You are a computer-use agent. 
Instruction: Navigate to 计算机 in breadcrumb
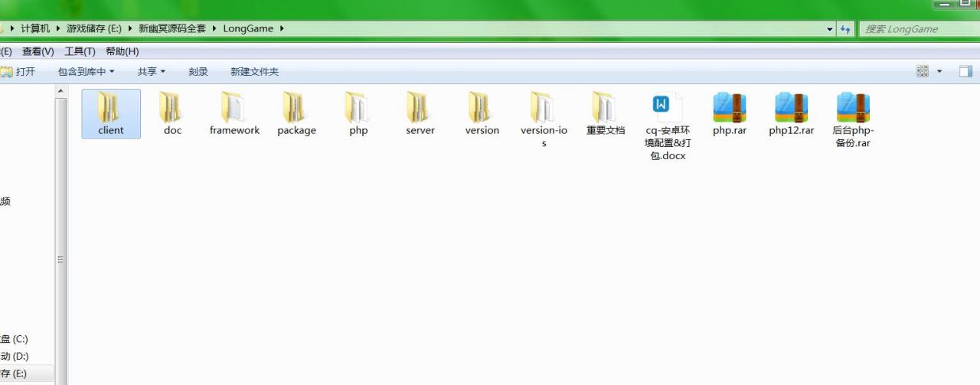coord(35,28)
